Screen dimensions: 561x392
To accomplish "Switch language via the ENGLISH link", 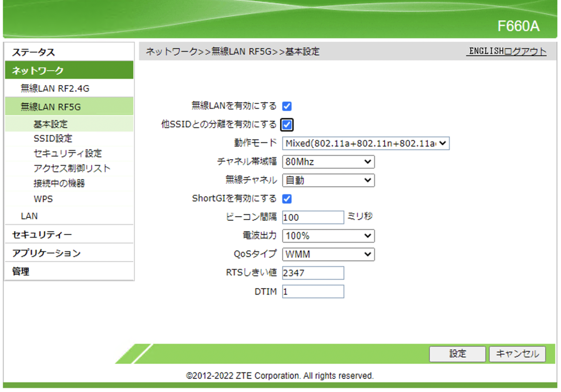I will [x=486, y=51].
